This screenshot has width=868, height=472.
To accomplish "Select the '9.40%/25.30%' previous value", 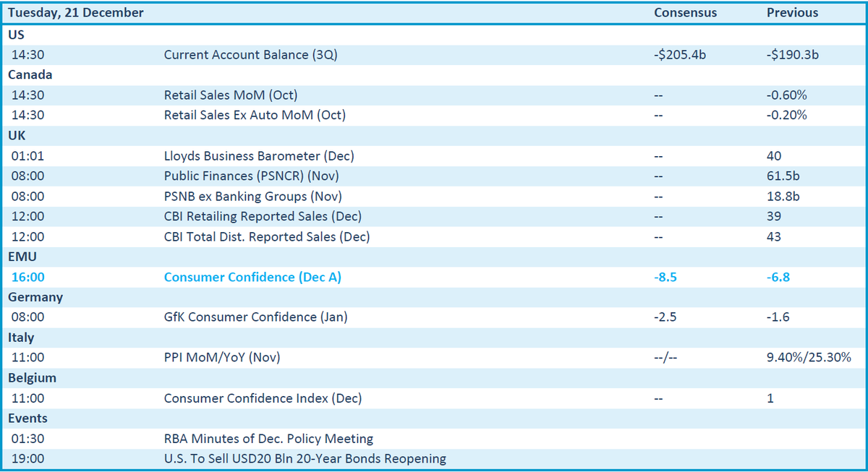I will point(809,358).
